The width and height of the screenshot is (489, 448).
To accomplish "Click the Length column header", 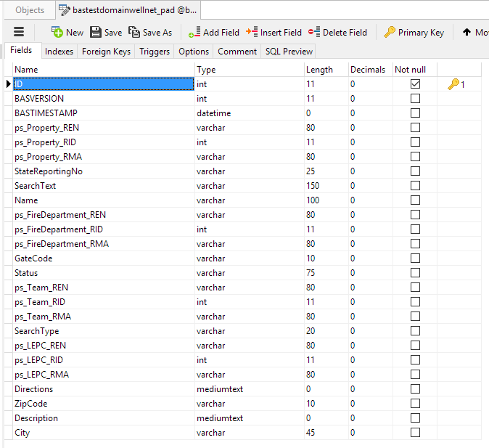I will point(326,69).
